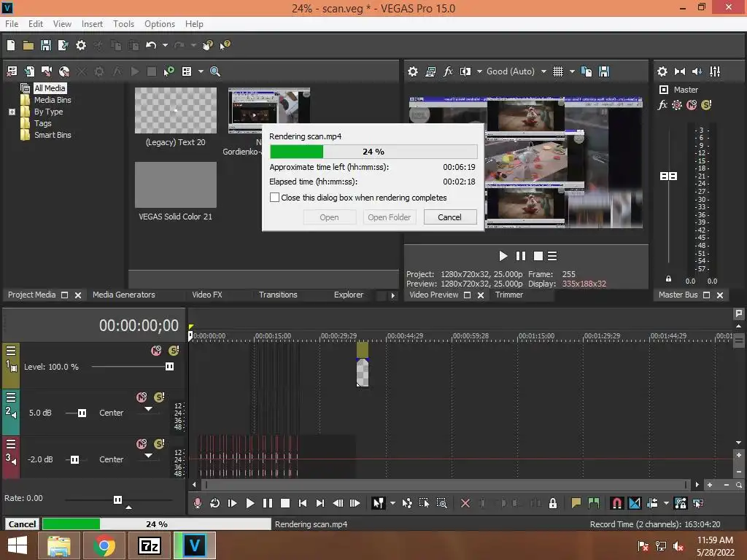This screenshot has height=560, width=747.
Task: Click the Normal Edit Tool icon in timeline toolbar
Action: pyautogui.click(x=378, y=503)
